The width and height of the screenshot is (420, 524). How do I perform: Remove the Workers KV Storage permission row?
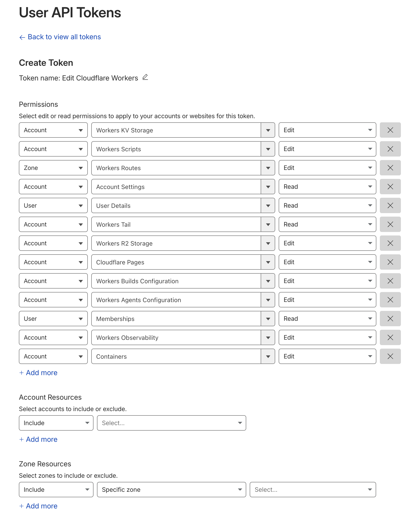pyautogui.click(x=390, y=130)
